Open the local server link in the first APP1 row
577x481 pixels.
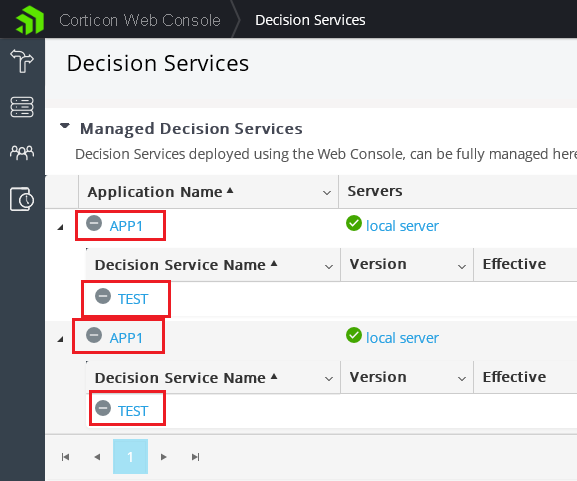point(402,226)
